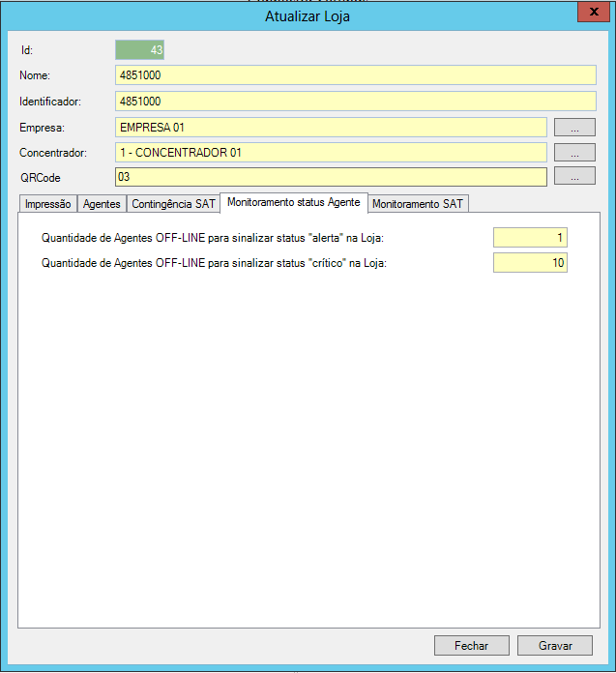Go to the Monitoramento SAT tab
The height and width of the screenshot is (673, 616).
(x=419, y=204)
